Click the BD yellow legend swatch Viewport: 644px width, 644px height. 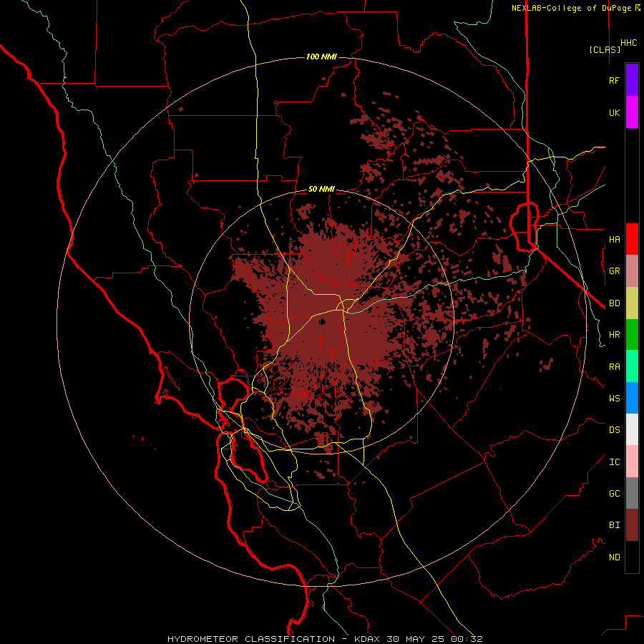point(632,303)
